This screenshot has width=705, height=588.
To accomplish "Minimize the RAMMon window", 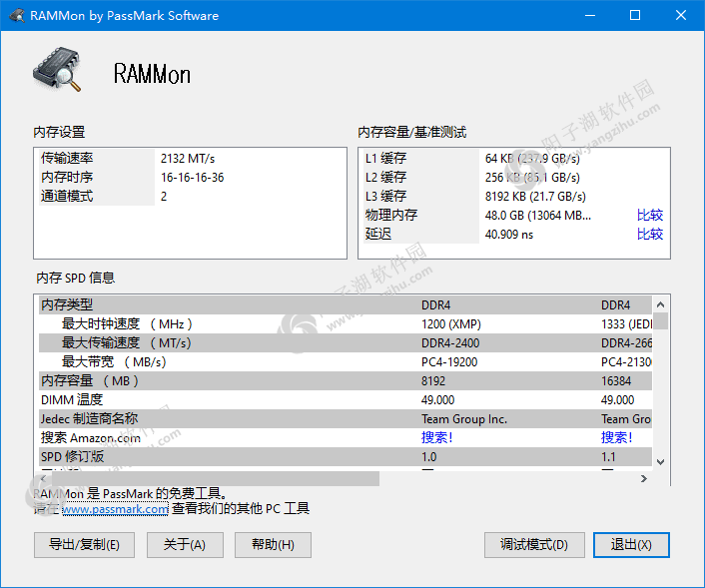I will [590, 15].
